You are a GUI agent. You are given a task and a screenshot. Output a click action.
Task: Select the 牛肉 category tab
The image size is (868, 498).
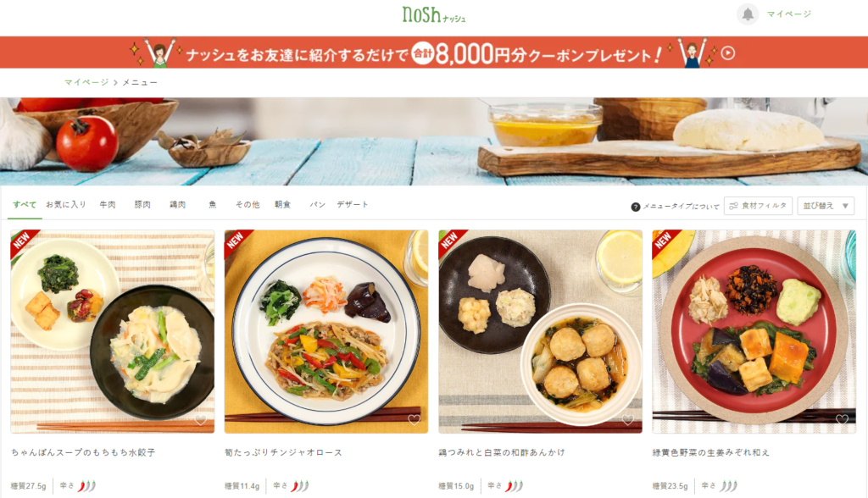(108, 204)
